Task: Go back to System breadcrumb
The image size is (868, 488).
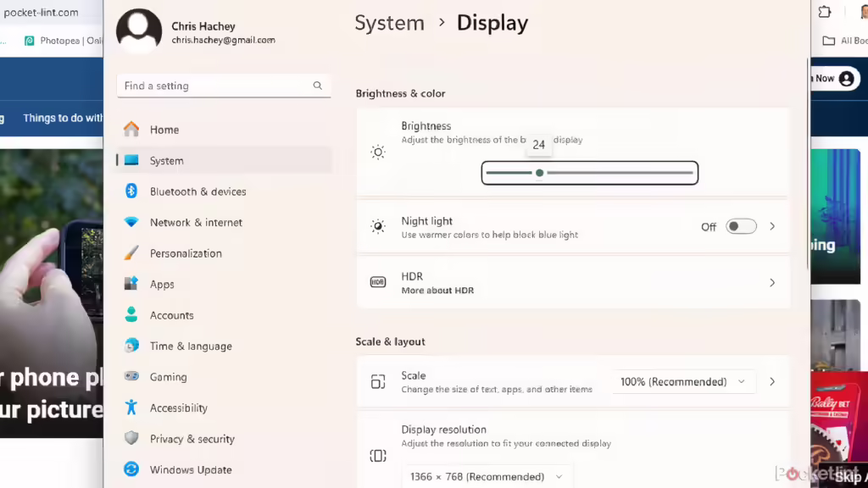Action: [x=389, y=23]
